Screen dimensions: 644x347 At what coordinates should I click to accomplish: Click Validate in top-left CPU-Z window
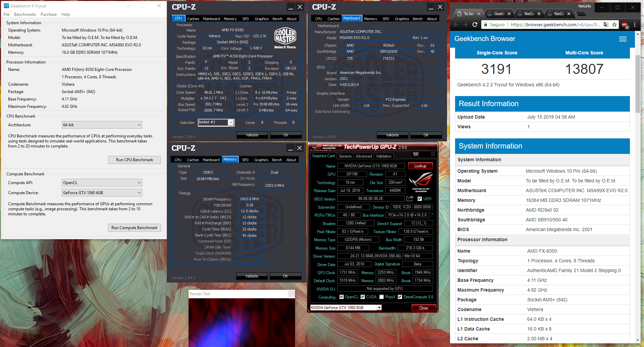pyautogui.click(x=252, y=135)
